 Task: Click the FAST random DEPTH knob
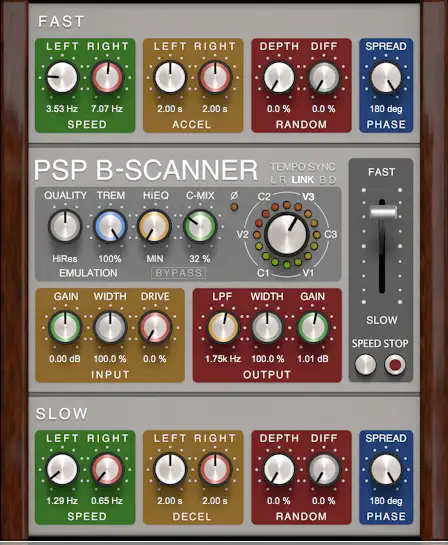click(x=279, y=77)
